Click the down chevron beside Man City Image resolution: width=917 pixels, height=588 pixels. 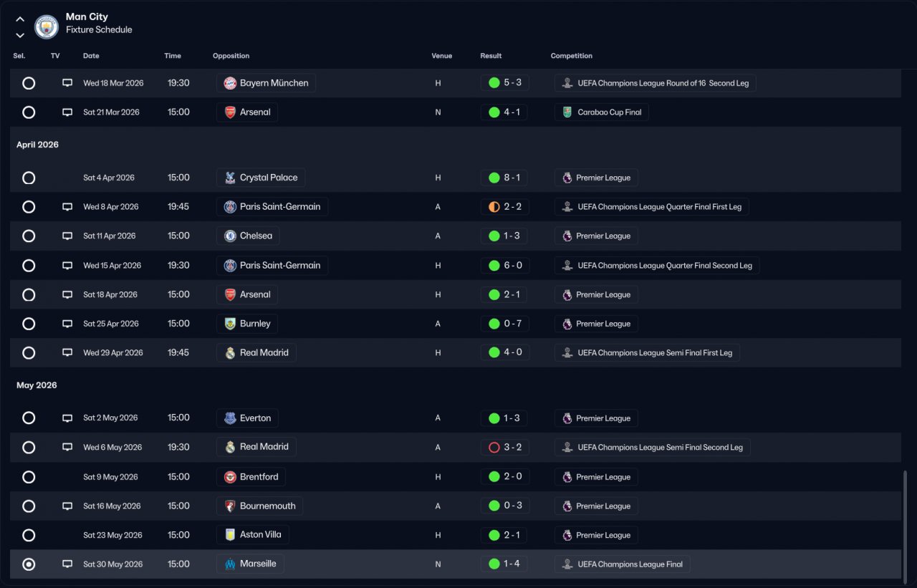click(x=20, y=35)
